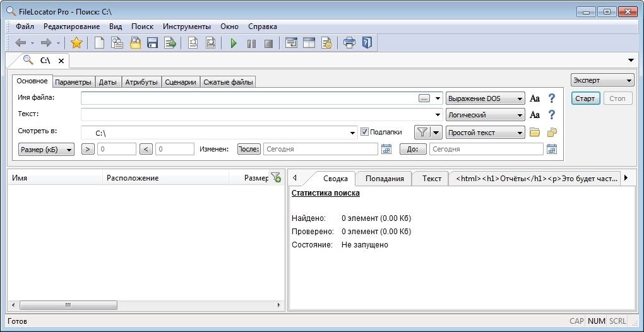
Task: Open saved search criteria folder icon
Action: pyautogui.click(x=135, y=43)
